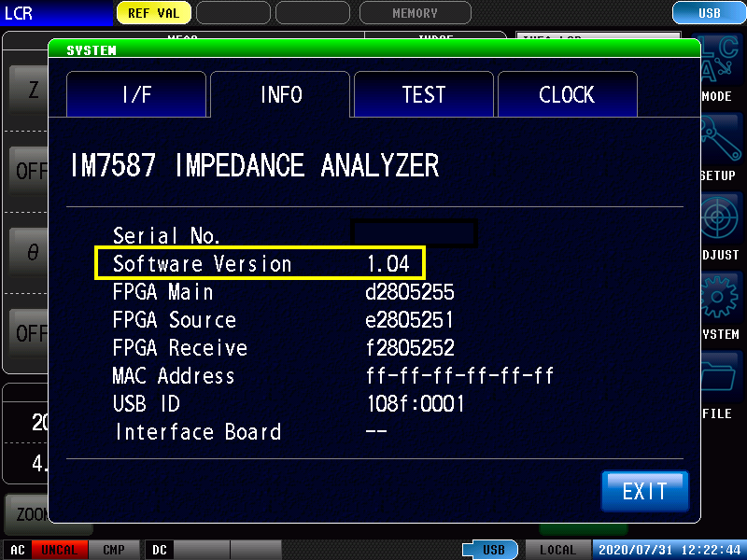
Task: Open the TEST tab
Action: pos(424,94)
